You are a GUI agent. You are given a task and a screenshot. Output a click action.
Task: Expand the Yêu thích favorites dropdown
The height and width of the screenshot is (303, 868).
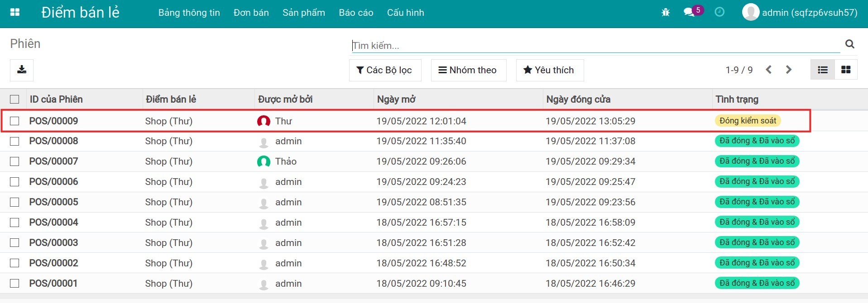[x=549, y=70]
